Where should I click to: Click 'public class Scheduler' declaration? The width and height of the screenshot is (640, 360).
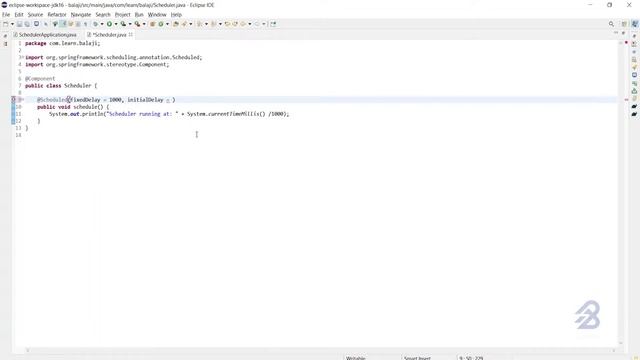pos(58,86)
